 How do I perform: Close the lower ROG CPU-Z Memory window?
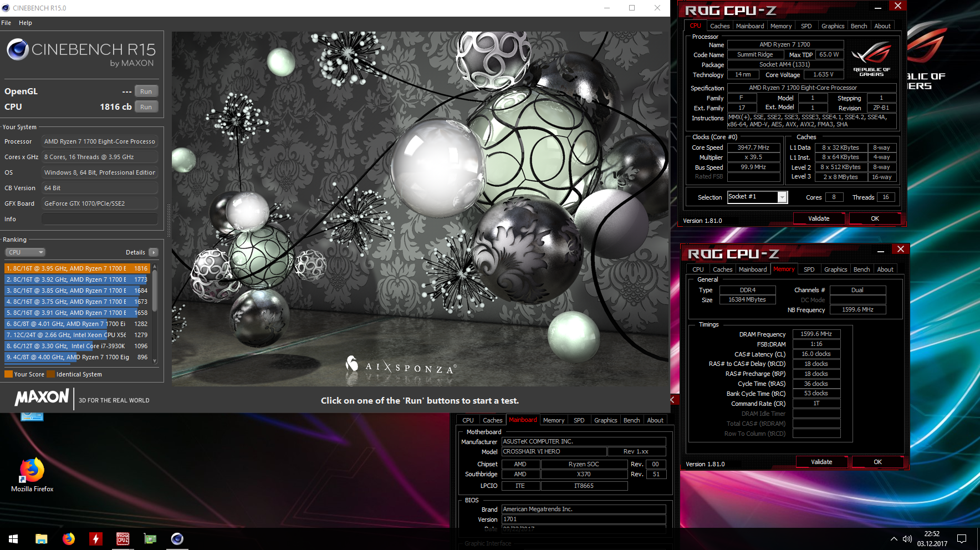(x=901, y=249)
